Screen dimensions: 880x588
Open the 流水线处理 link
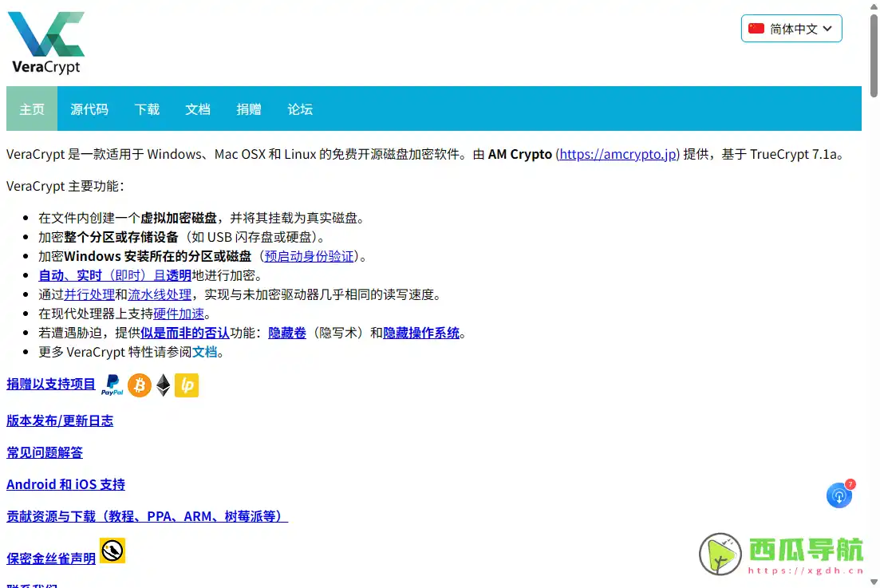tap(160, 294)
